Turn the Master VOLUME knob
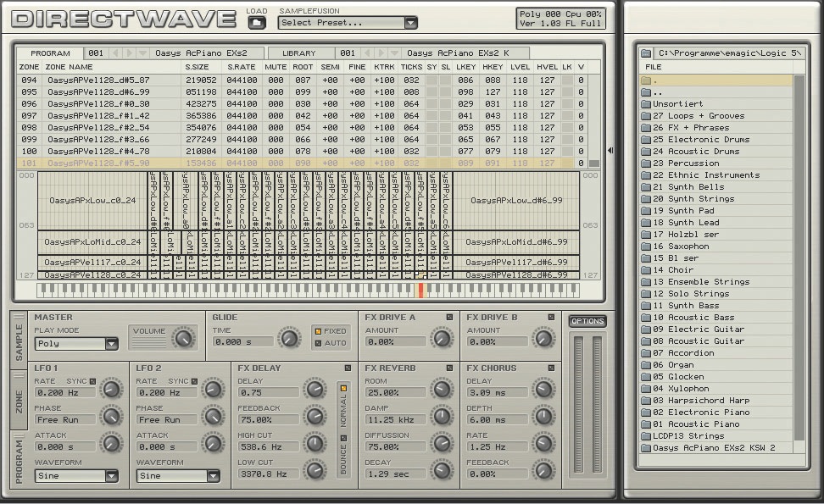This screenshot has height=504, width=824. pos(183,338)
